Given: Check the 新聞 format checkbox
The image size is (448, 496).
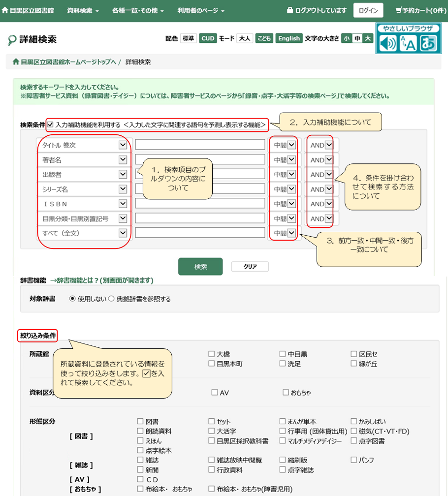Looking at the screenshot, I should (x=140, y=469).
